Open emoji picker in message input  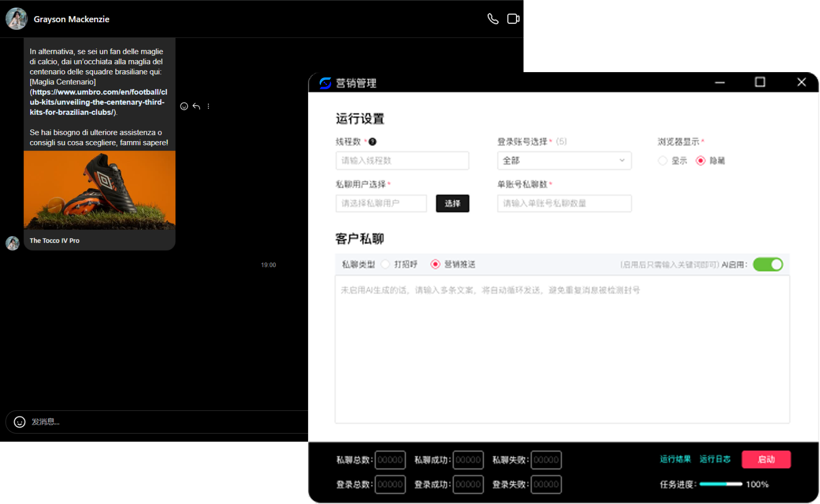click(20, 422)
